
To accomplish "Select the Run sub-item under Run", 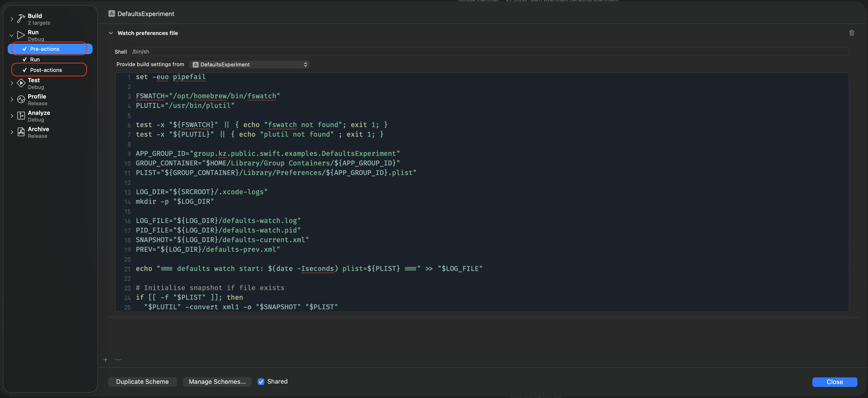I will click(35, 60).
